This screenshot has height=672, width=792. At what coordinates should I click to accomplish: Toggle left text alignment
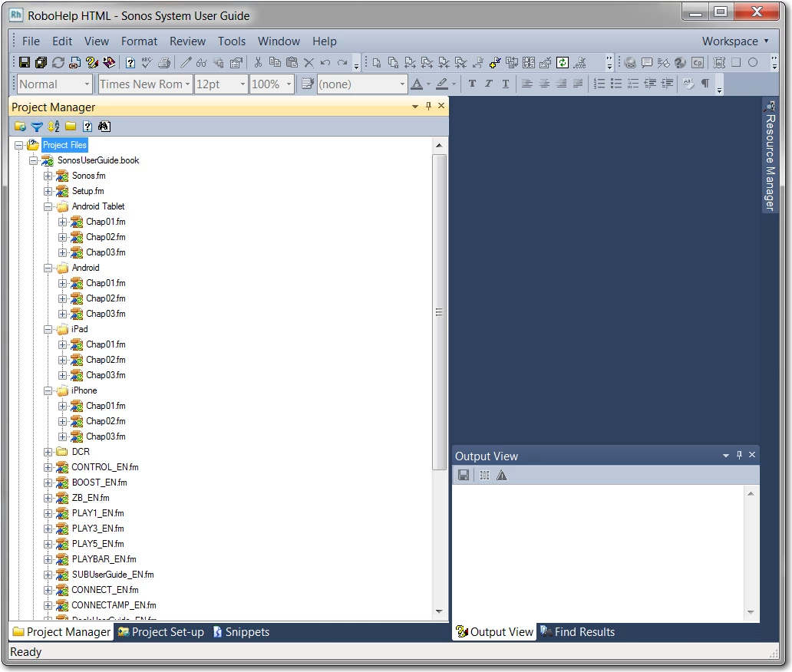pos(526,84)
